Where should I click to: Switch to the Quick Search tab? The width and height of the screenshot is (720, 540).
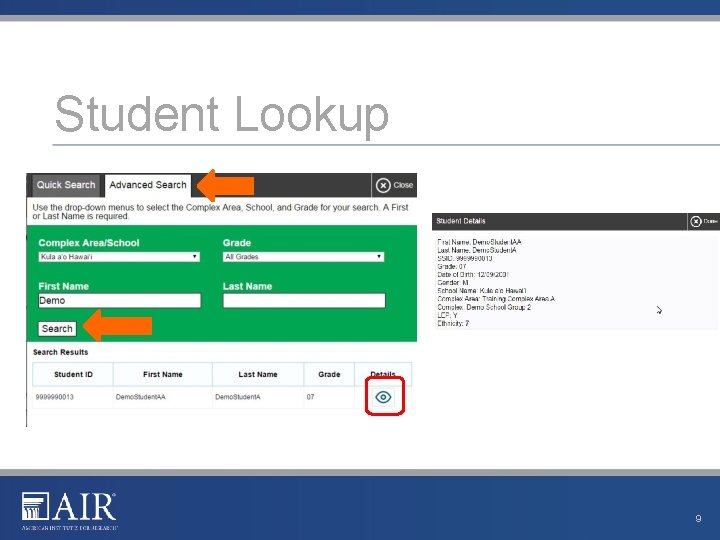click(66, 185)
